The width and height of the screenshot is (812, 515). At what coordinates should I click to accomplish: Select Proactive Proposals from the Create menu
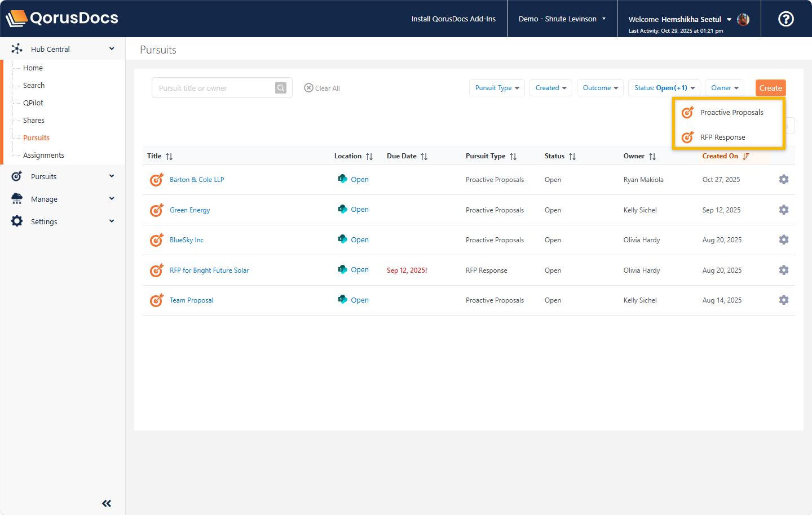731,113
